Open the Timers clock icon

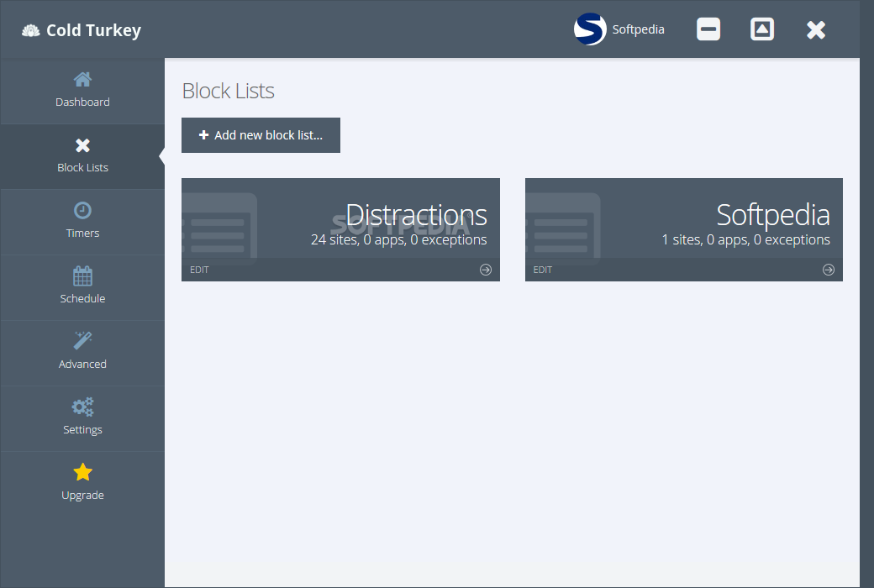[82, 211]
